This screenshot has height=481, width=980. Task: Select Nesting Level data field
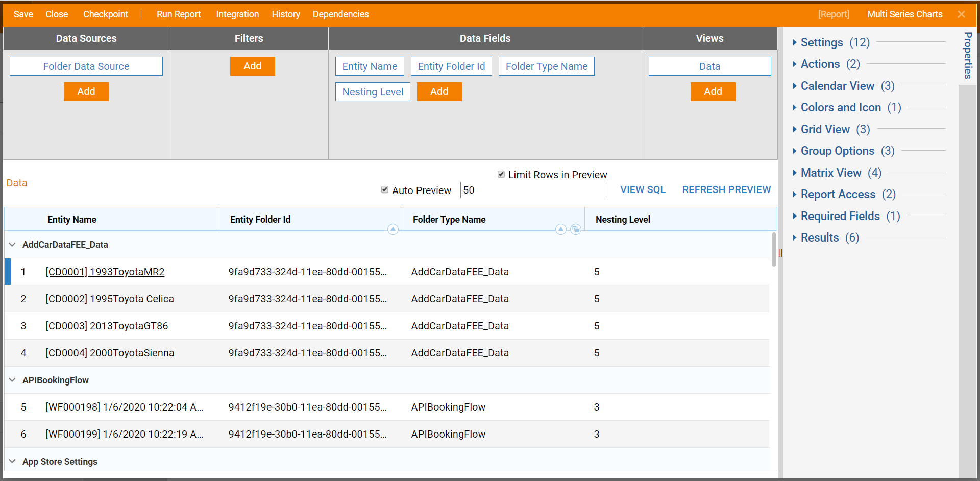coord(373,92)
